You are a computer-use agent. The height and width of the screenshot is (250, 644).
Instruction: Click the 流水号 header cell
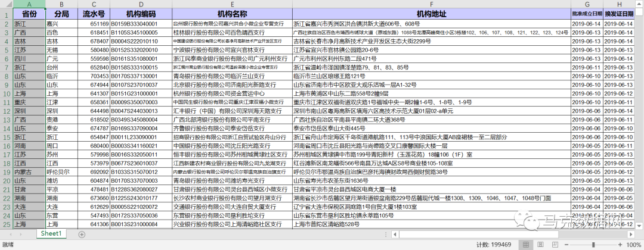(x=94, y=14)
